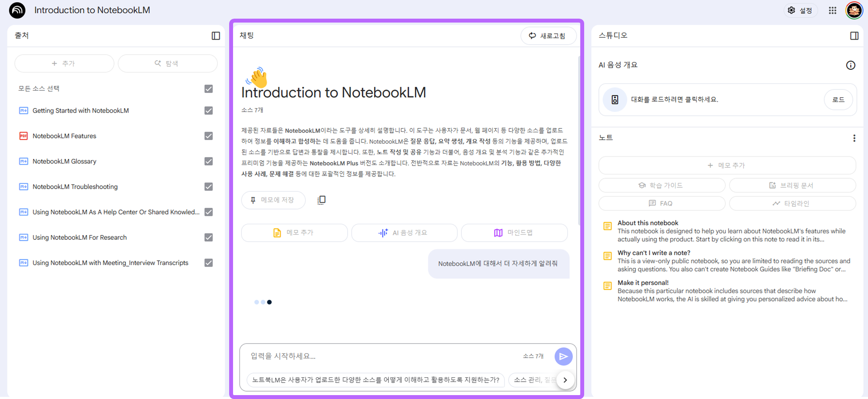Click the Introduction to NotebookLM notebook title in header
Screen dimensions: 868x399
coord(92,10)
